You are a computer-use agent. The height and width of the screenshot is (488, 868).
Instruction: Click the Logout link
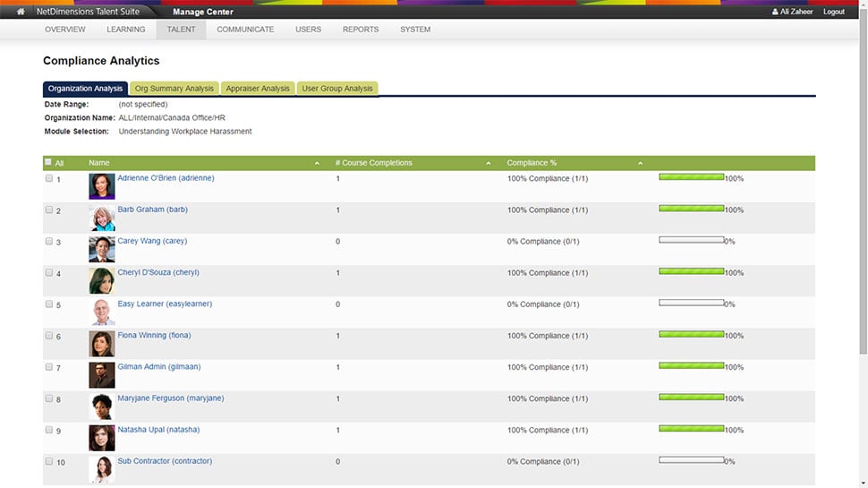tap(834, 12)
